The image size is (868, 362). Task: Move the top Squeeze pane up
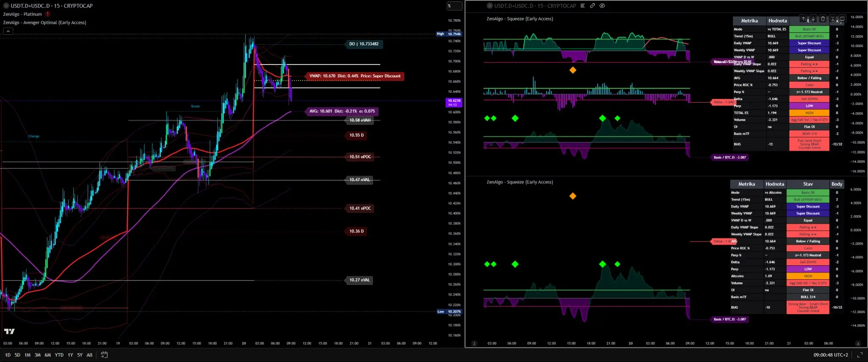click(x=803, y=19)
